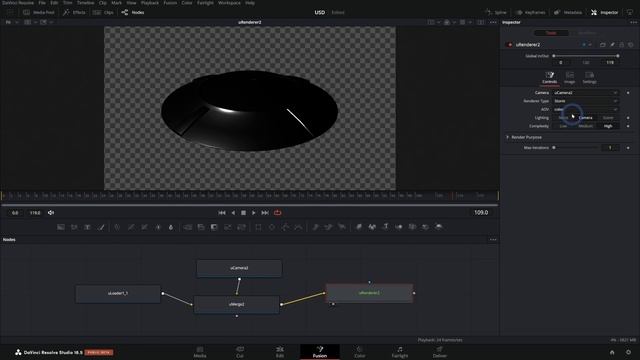Add a Text+ node from toolbar

pyautogui.click(x=87, y=227)
